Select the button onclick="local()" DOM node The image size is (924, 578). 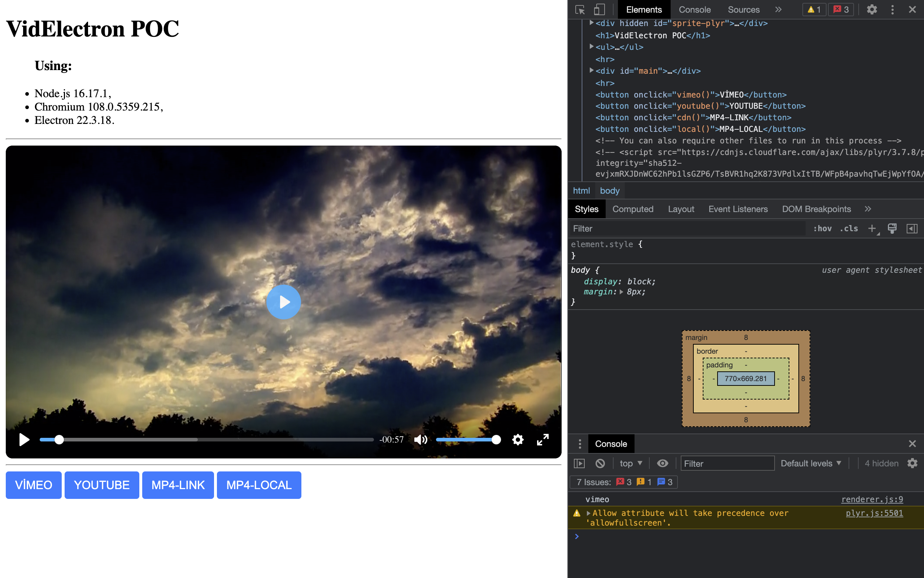click(700, 129)
